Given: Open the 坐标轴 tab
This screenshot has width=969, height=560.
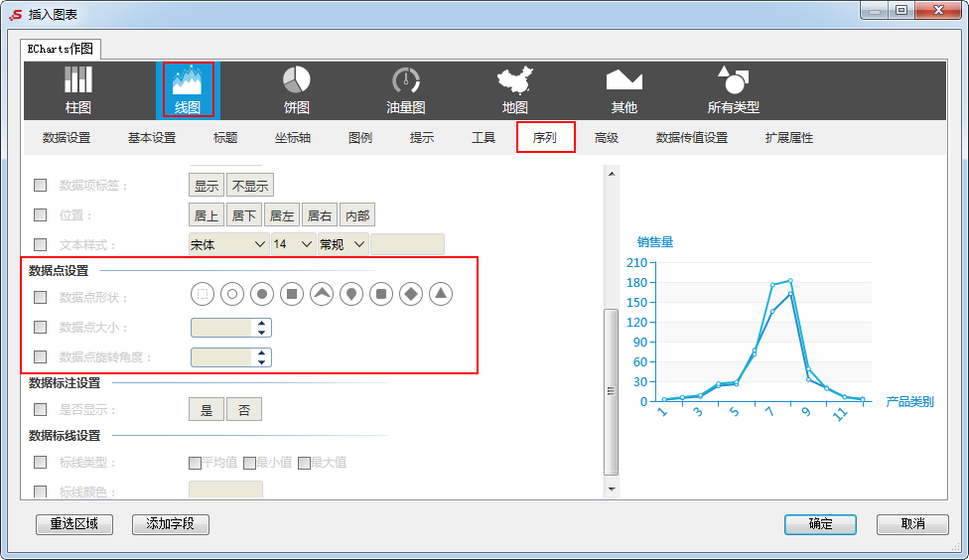Looking at the screenshot, I should tap(293, 138).
